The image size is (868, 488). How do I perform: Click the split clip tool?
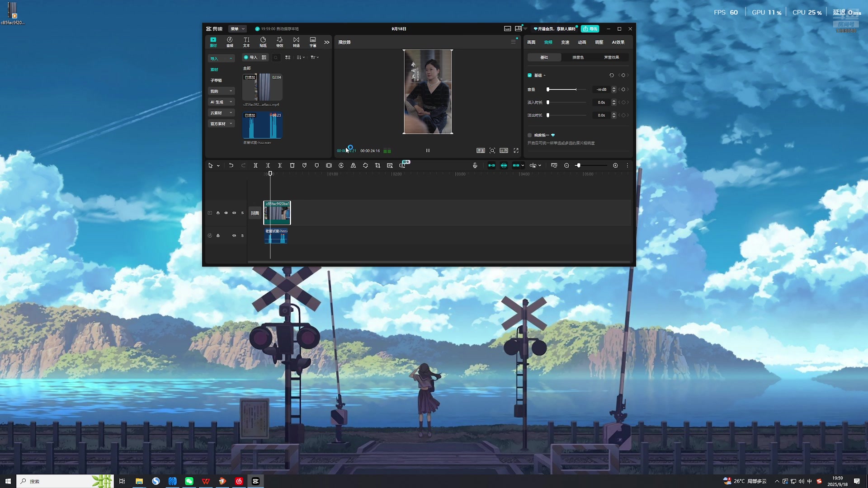(x=255, y=165)
